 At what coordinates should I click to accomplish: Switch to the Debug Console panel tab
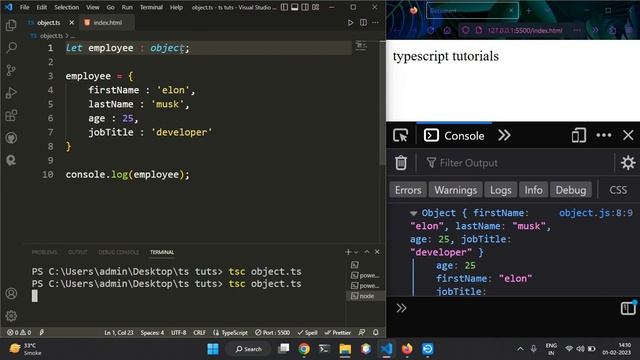click(118, 252)
